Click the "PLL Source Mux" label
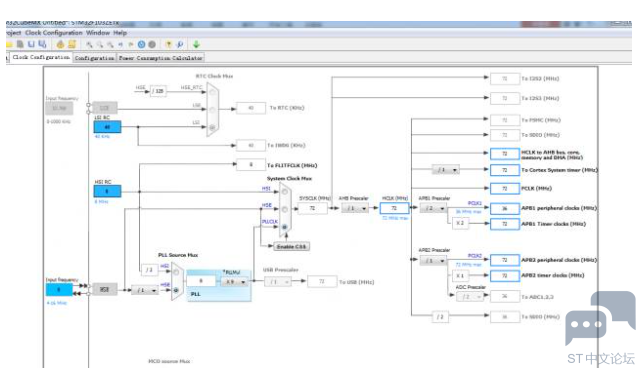Viewport: 644px width, 374px height. tap(178, 255)
